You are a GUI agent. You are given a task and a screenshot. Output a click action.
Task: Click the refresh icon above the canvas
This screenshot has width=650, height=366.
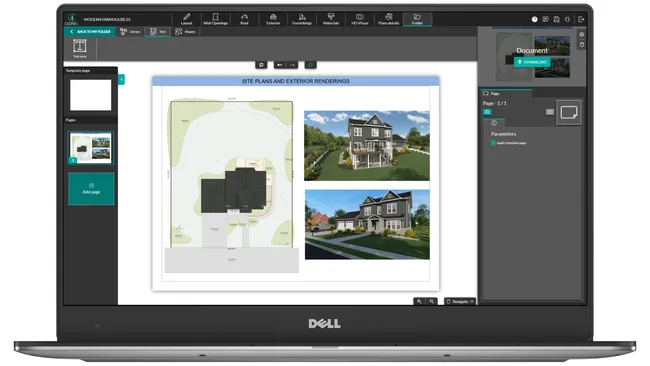point(261,65)
